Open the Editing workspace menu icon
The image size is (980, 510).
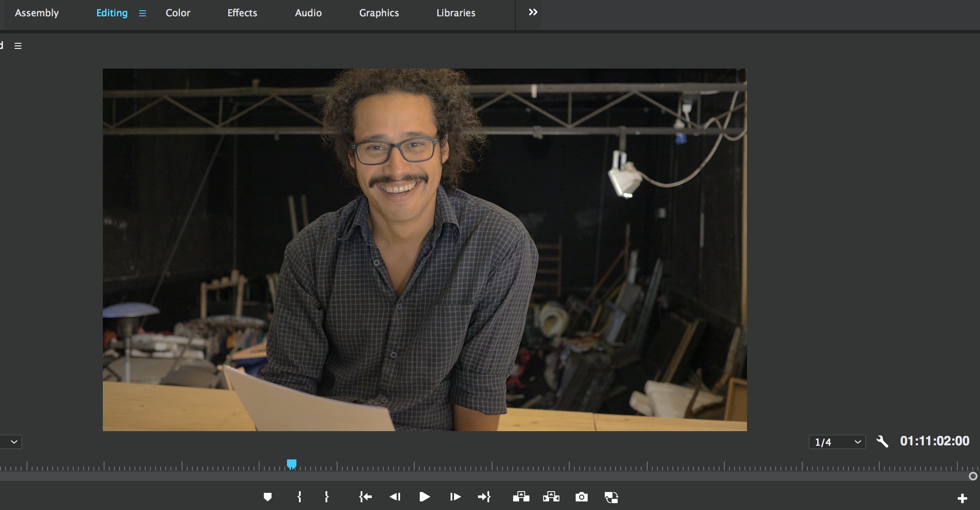pyautogui.click(x=143, y=13)
